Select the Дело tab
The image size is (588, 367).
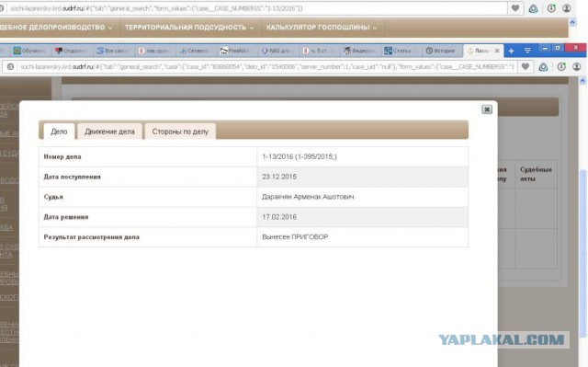pyautogui.click(x=59, y=132)
